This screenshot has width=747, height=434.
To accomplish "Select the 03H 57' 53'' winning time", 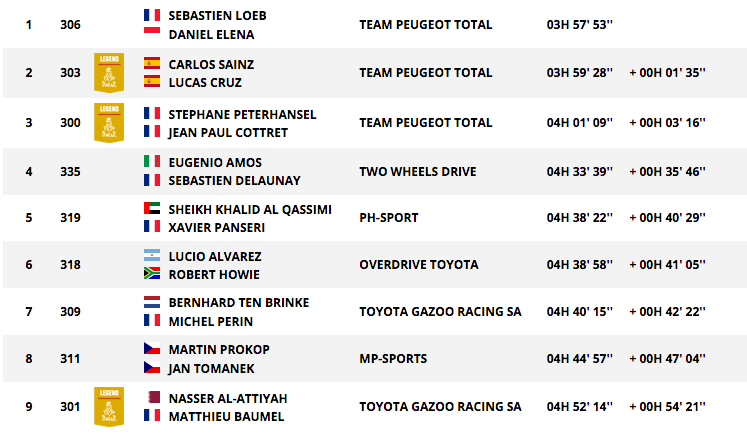I will pyautogui.click(x=580, y=25).
